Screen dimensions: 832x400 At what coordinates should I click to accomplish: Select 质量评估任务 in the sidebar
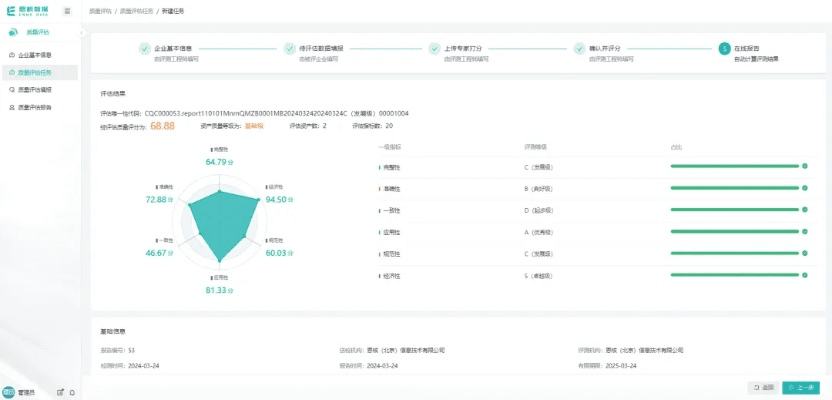[x=34, y=72]
